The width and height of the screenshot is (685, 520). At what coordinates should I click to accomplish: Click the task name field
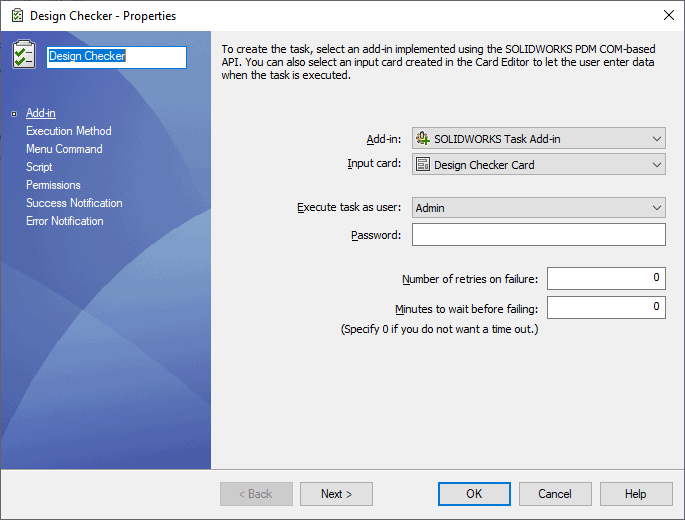point(117,57)
